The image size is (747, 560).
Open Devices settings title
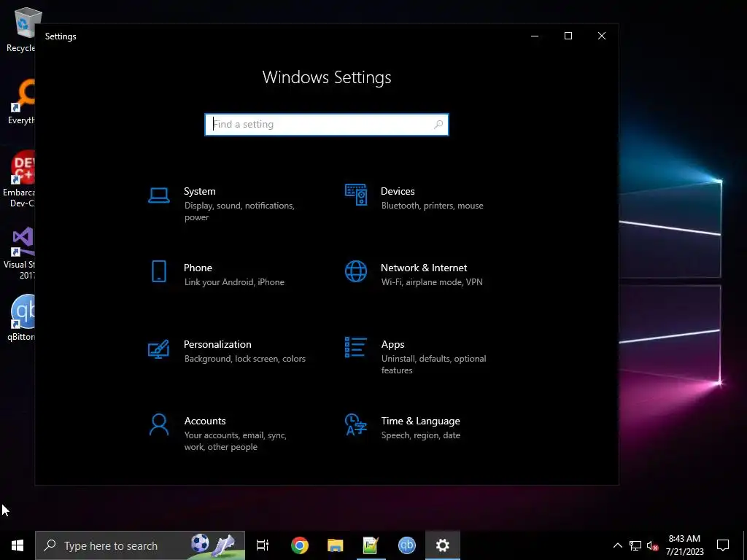(398, 191)
